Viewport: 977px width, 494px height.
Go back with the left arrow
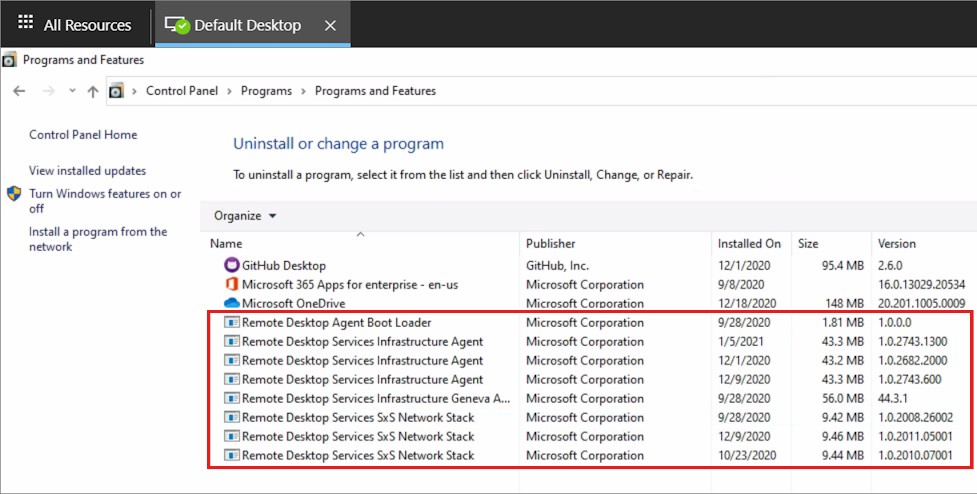tap(19, 91)
